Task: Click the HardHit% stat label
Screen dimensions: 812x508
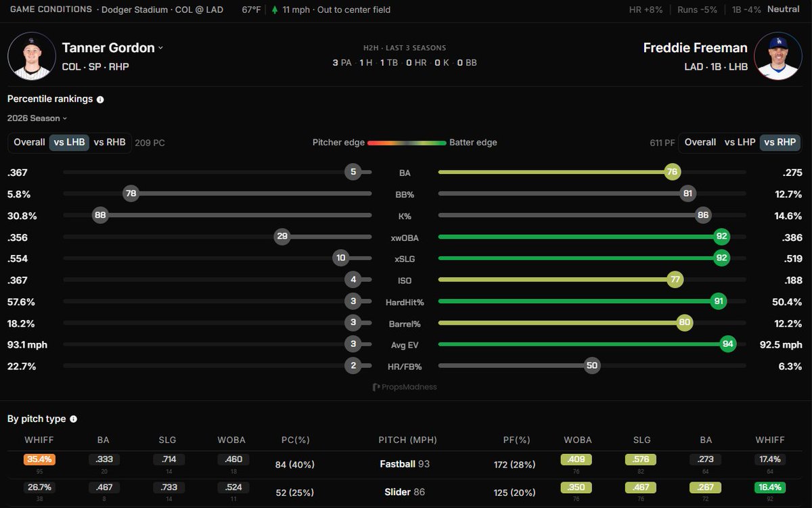Action: 405,302
